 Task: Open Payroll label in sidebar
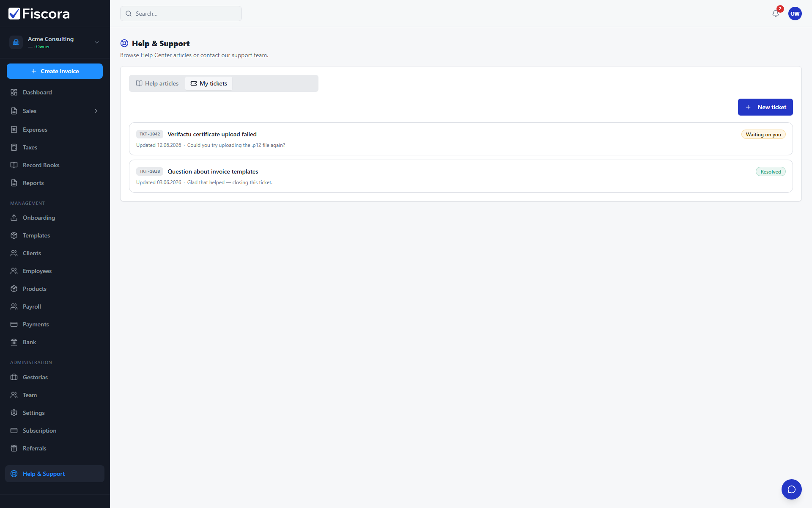(x=32, y=306)
